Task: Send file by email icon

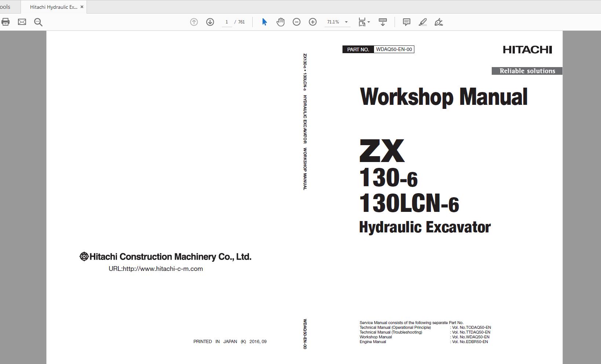Action: click(22, 22)
